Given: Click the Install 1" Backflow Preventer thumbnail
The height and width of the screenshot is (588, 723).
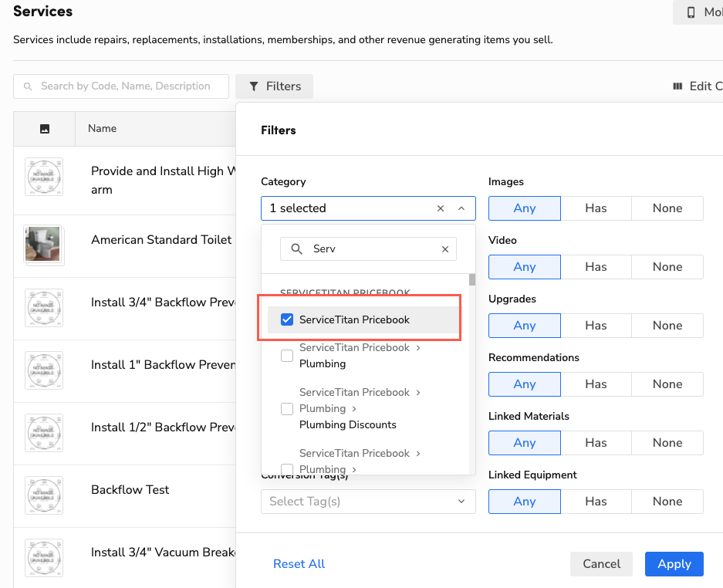Looking at the screenshot, I should 44,370.
